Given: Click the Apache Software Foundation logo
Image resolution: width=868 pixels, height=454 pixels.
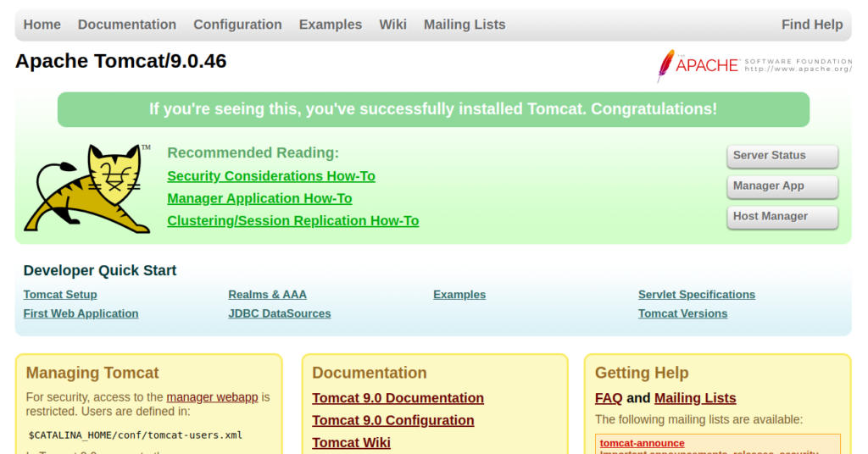Looking at the screenshot, I should [754, 65].
